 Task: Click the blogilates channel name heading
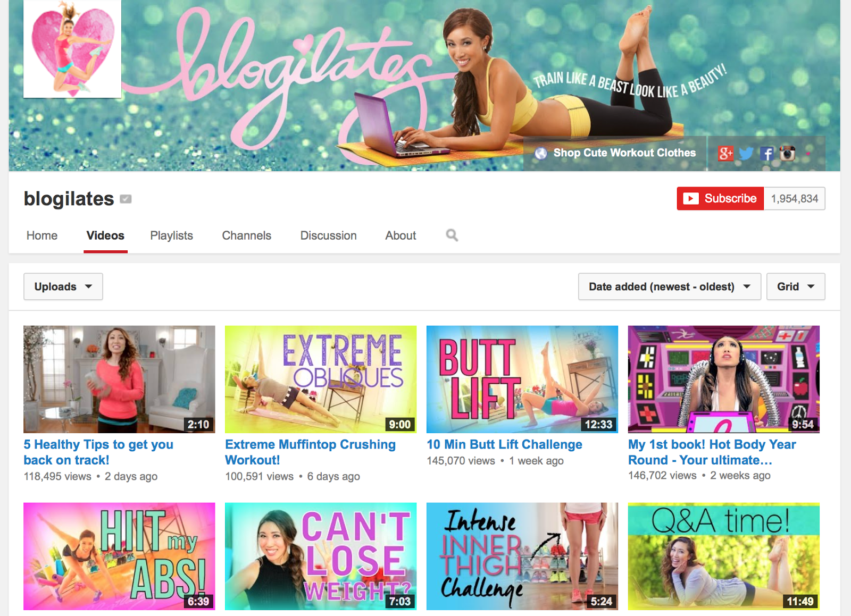click(x=69, y=199)
